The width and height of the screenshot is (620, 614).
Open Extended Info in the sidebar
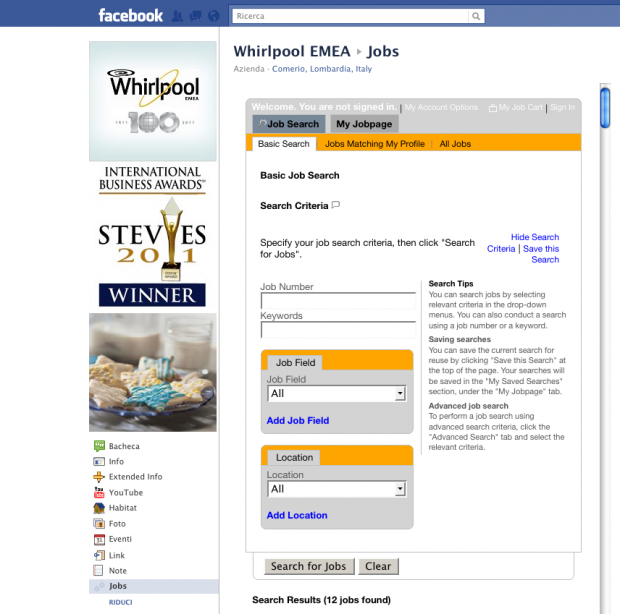point(136,477)
